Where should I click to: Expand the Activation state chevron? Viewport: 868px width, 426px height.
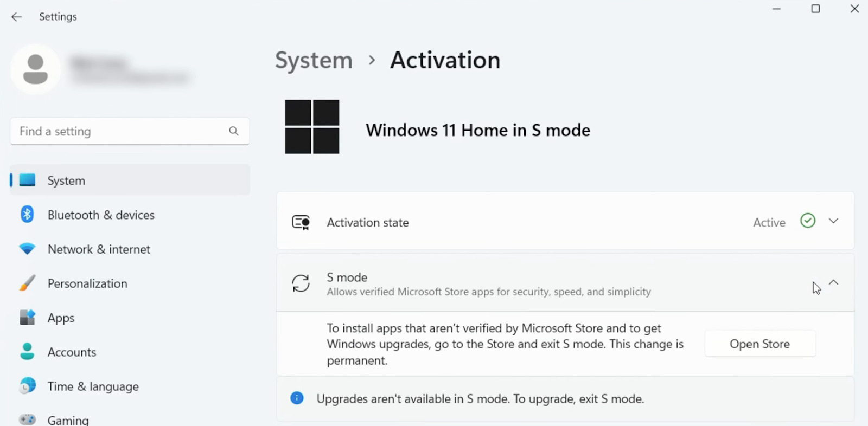(833, 221)
